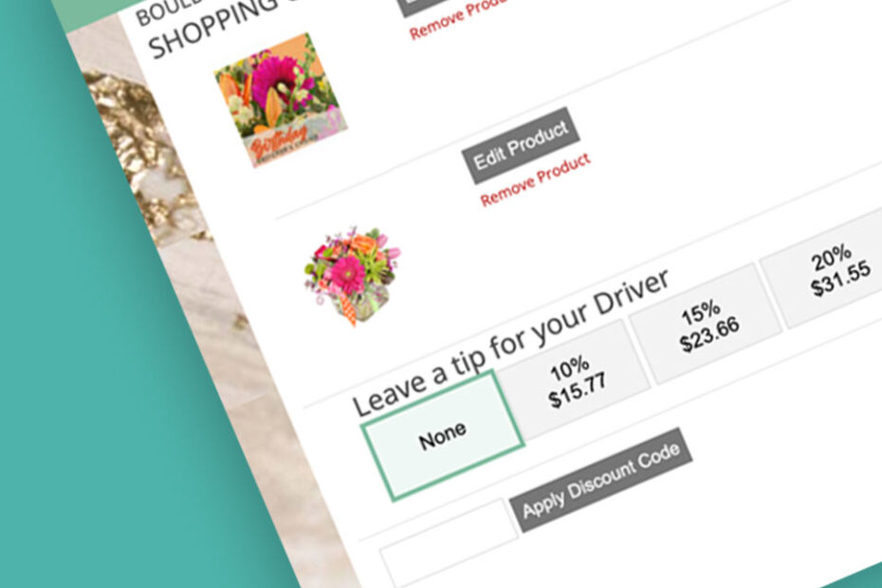The width and height of the screenshot is (882, 588).
Task: Click the Edit Product button
Action: [521, 145]
